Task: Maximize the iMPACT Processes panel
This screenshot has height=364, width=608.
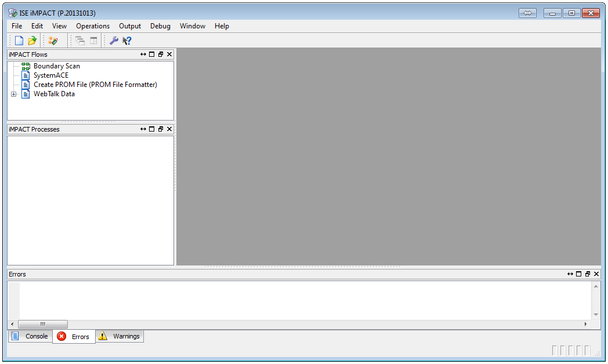Action: pyautogui.click(x=152, y=129)
